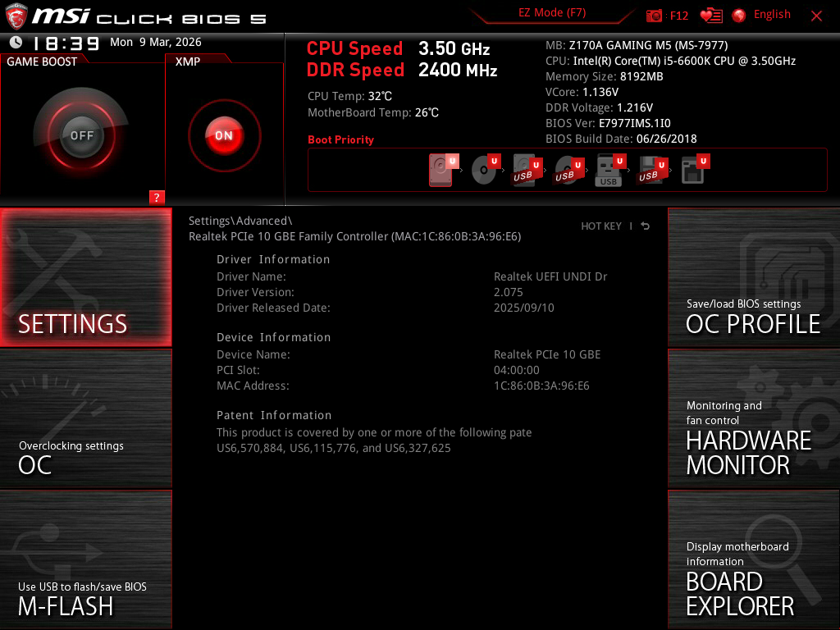Click the Device Information heading

pyautogui.click(x=274, y=337)
